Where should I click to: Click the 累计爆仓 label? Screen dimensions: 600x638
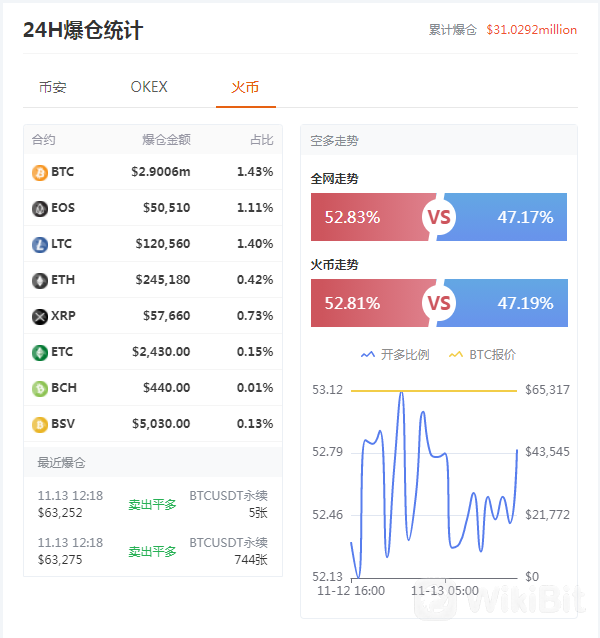(x=452, y=30)
